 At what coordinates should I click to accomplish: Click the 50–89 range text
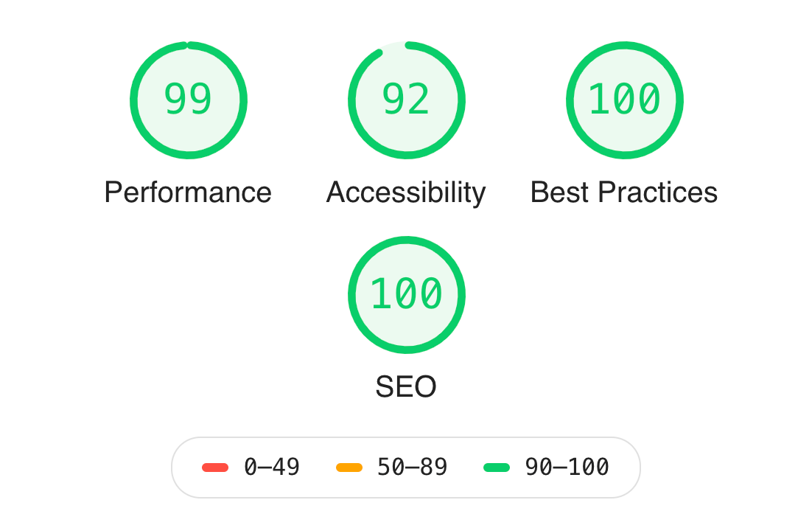pyautogui.click(x=412, y=467)
